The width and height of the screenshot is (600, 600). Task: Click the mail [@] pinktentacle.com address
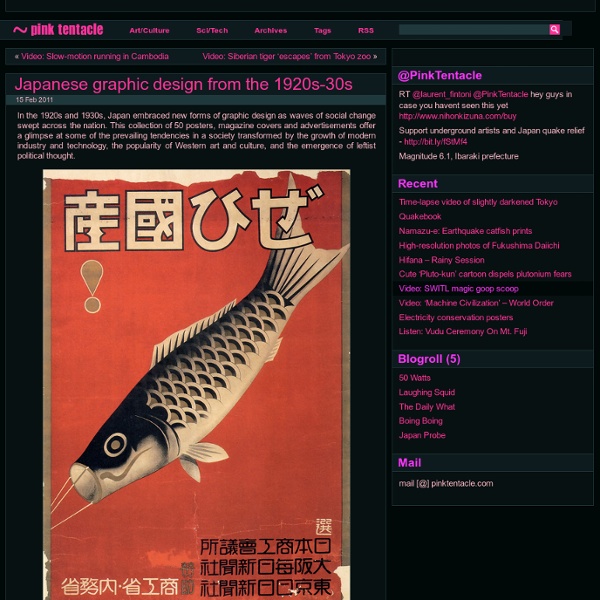tap(446, 484)
